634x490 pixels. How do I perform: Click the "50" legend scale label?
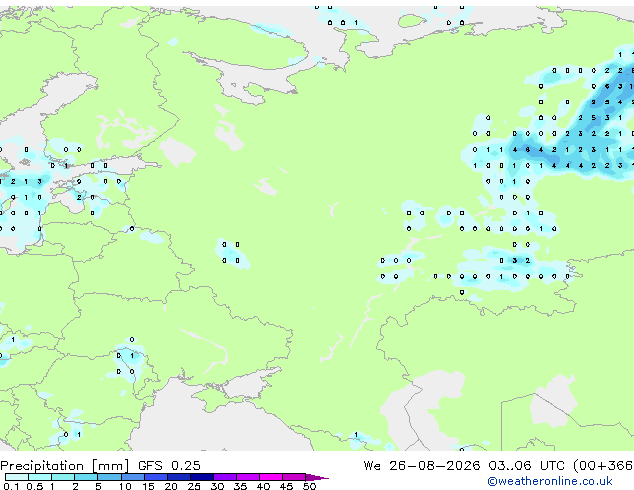point(309,486)
